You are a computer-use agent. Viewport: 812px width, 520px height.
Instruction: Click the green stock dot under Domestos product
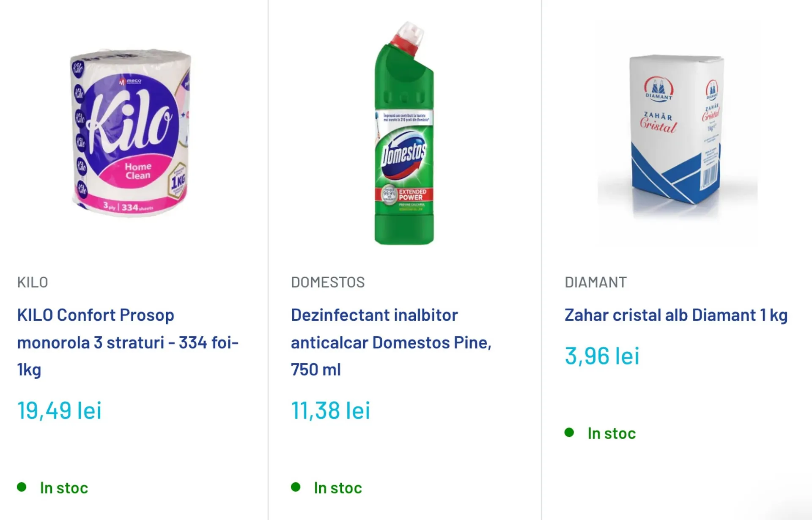point(296,487)
